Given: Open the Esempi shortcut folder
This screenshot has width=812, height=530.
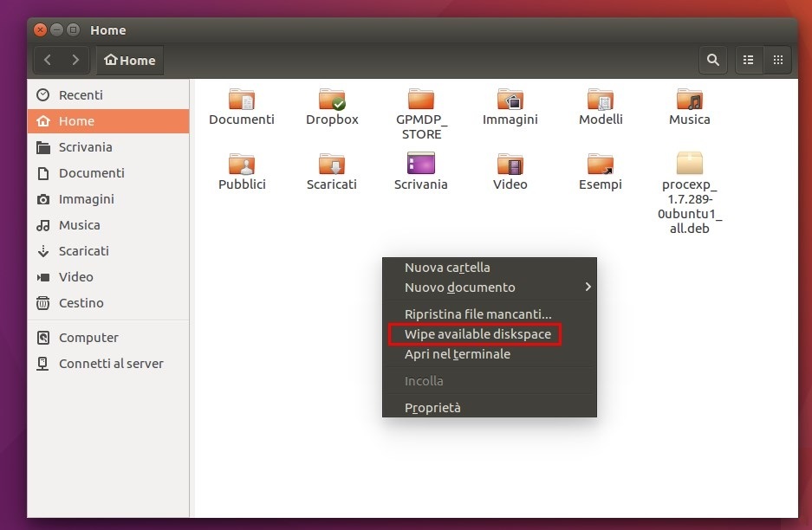Looking at the screenshot, I should [601, 164].
